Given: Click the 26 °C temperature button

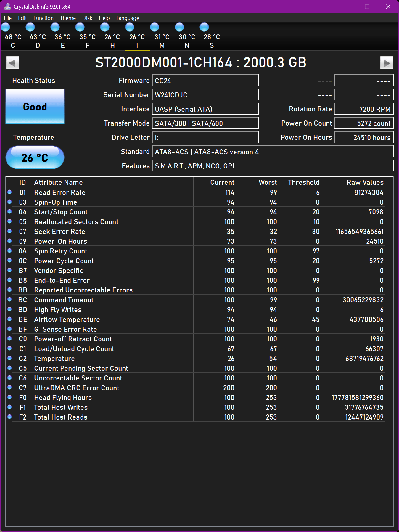Looking at the screenshot, I should pyautogui.click(x=35, y=157).
